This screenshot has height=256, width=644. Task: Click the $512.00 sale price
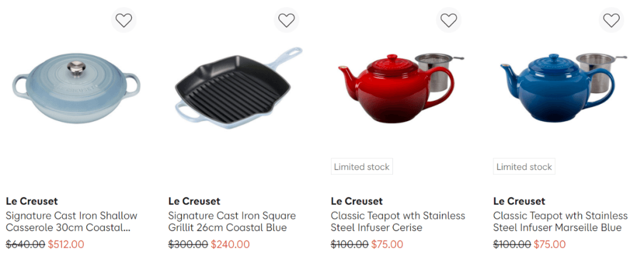[x=66, y=245]
